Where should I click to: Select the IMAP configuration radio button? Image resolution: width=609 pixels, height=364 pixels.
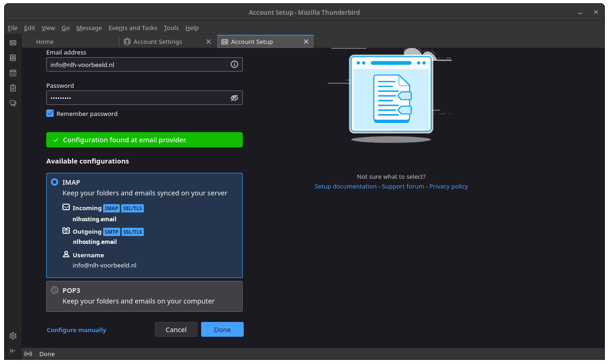coord(55,182)
